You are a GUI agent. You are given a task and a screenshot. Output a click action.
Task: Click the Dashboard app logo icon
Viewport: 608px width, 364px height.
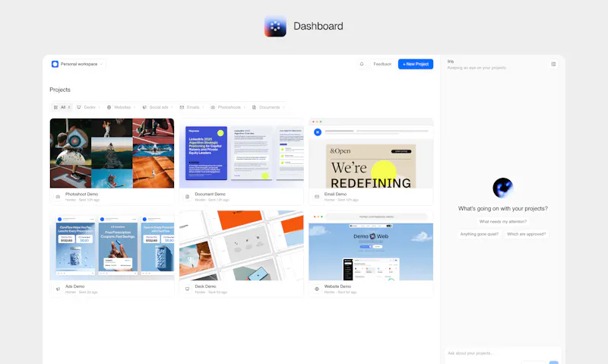pos(275,26)
